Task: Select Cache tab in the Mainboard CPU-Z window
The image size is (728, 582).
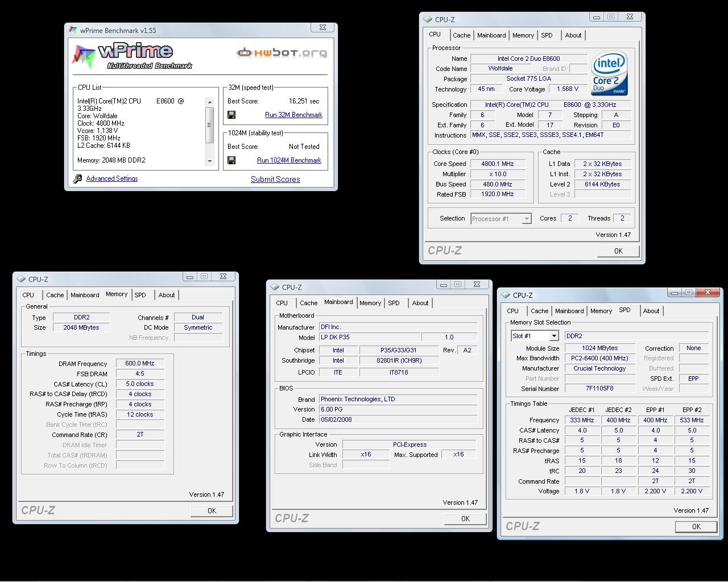Action: (309, 303)
